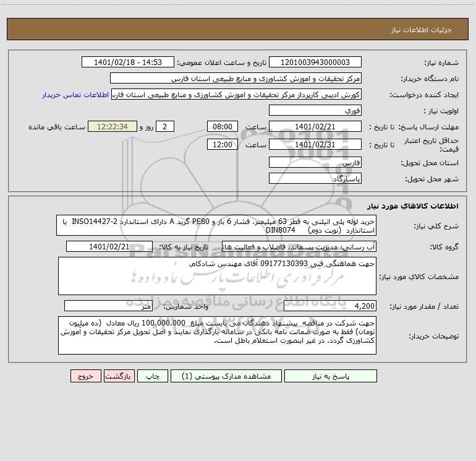Click delivery city field پاسارگاد

tap(315, 178)
